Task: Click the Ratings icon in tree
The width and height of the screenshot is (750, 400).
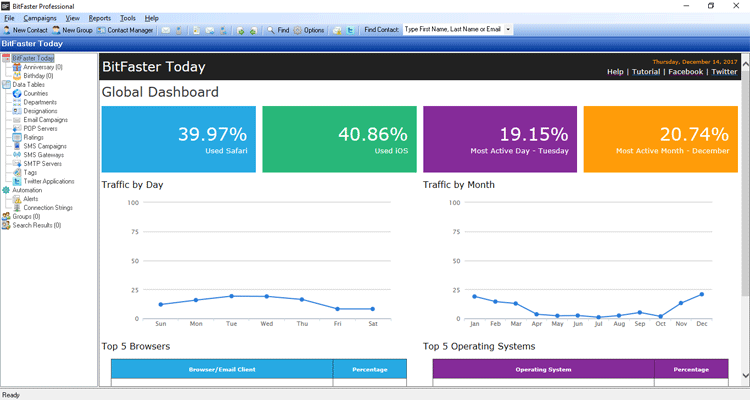Action: (x=17, y=137)
